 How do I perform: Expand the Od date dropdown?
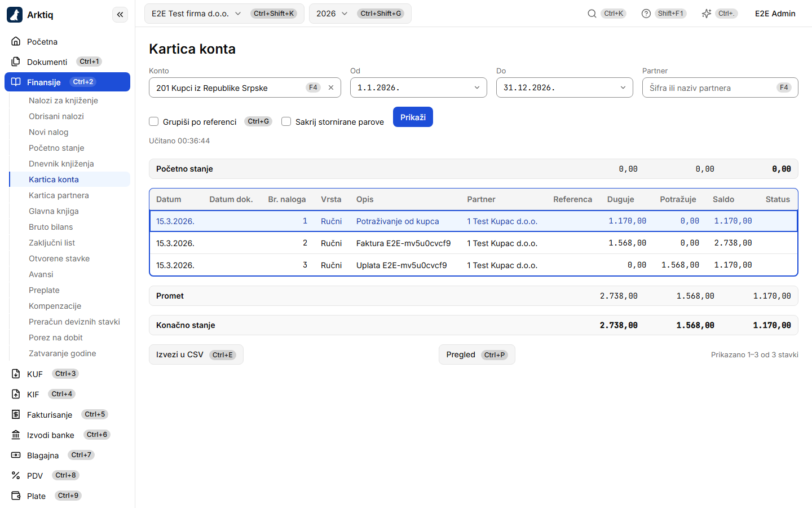(477, 87)
